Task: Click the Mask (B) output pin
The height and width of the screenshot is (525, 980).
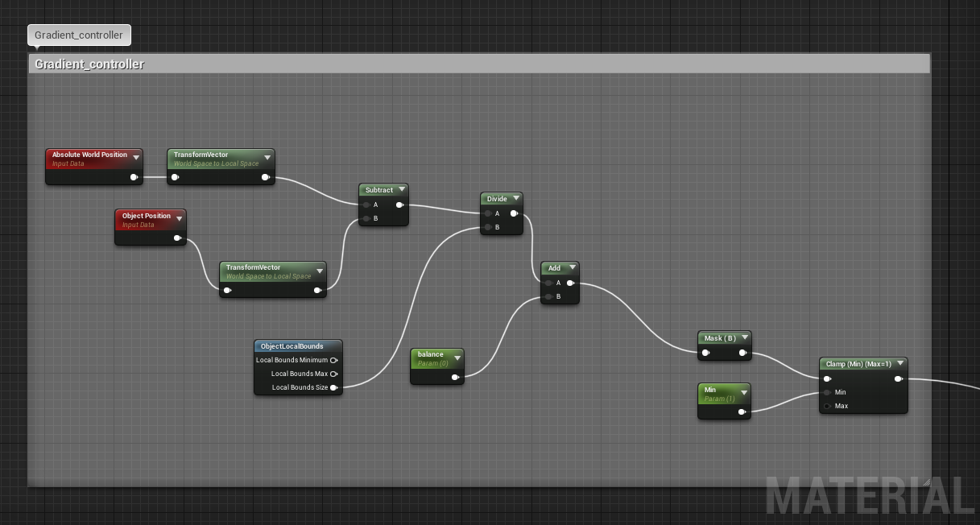Action: point(743,353)
